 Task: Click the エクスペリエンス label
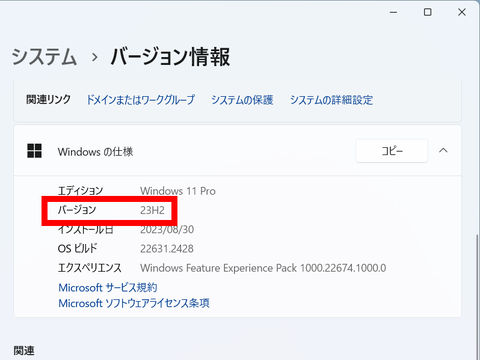pos(90,268)
